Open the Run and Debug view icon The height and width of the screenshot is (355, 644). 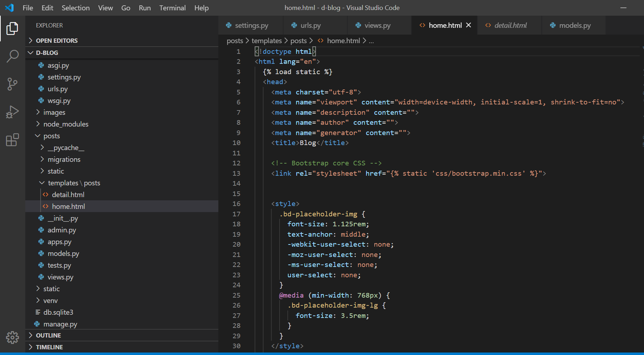pos(12,112)
